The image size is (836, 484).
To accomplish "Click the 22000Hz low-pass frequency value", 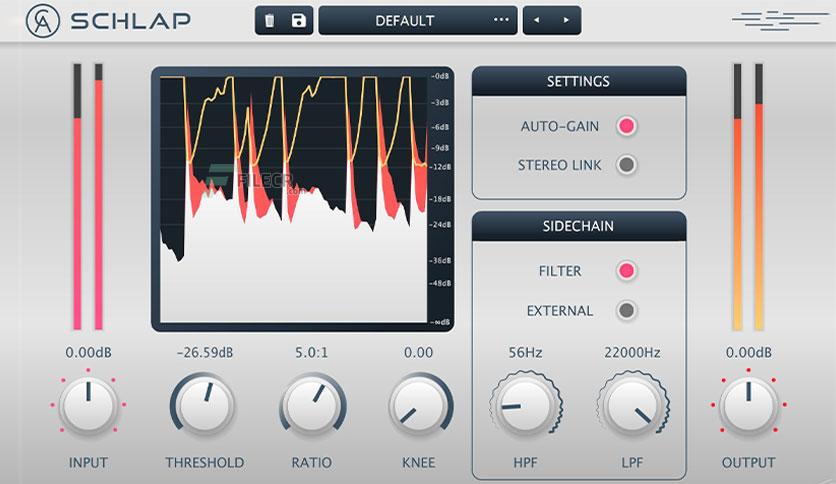I will pyautogui.click(x=632, y=352).
